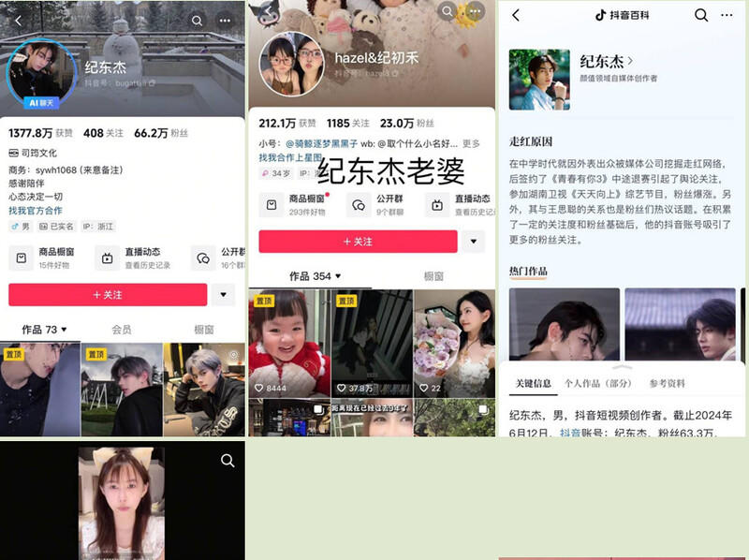Open pinned video with 37.8万 likes
749x560 pixels.
(x=372, y=344)
